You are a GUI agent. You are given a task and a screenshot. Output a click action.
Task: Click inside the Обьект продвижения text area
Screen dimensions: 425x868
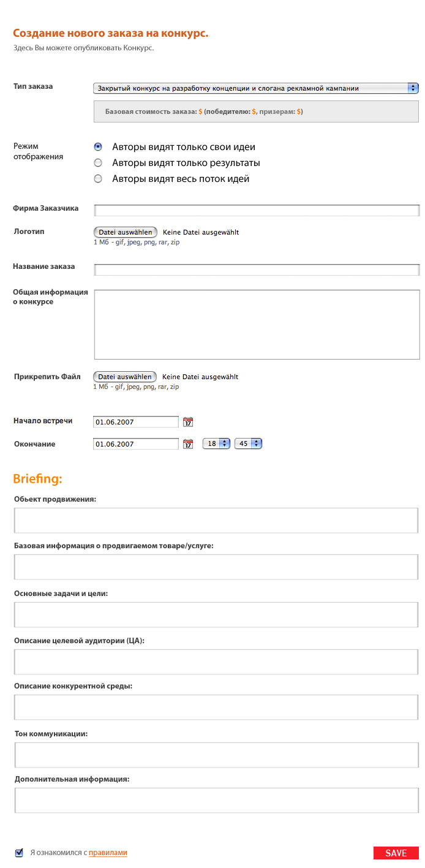(x=216, y=519)
